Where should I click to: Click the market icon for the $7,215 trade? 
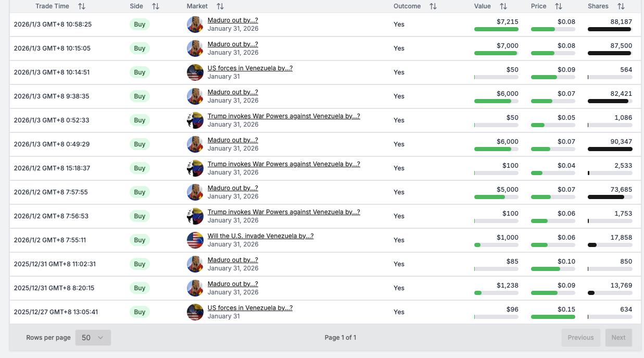(x=195, y=24)
